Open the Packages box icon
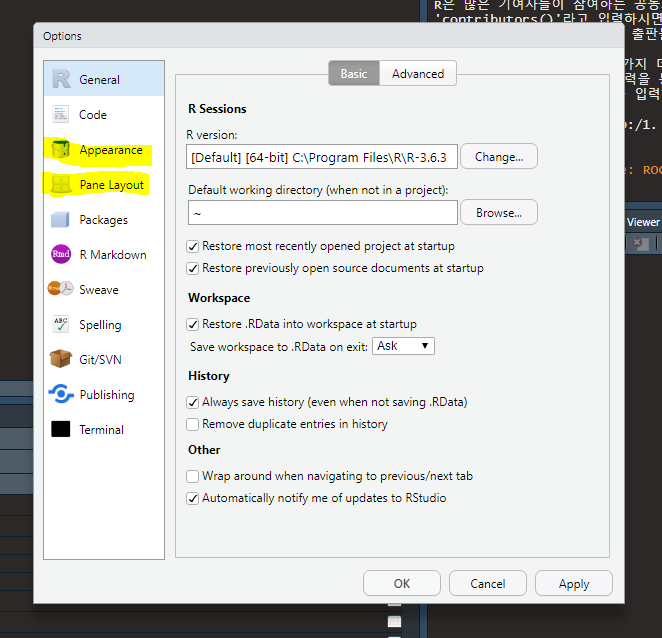The image size is (662, 638). point(60,220)
